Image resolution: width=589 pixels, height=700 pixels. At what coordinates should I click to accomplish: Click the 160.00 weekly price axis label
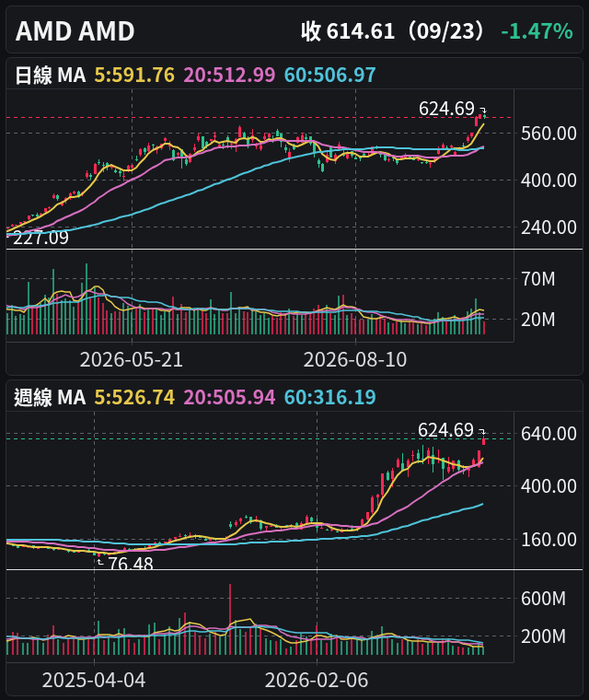(x=549, y=540)
